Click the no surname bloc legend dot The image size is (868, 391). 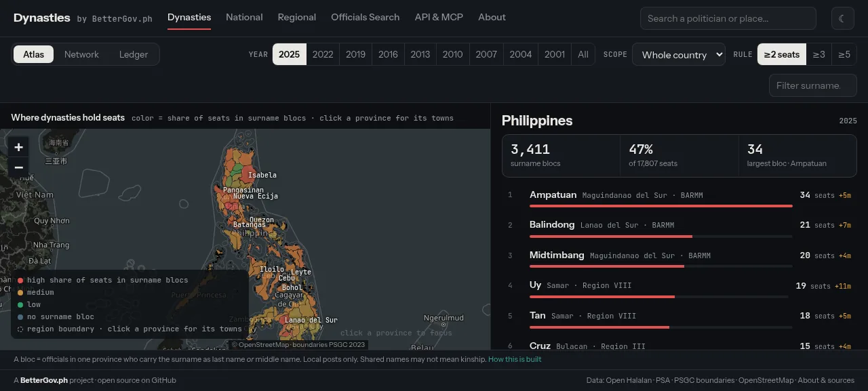20,317
